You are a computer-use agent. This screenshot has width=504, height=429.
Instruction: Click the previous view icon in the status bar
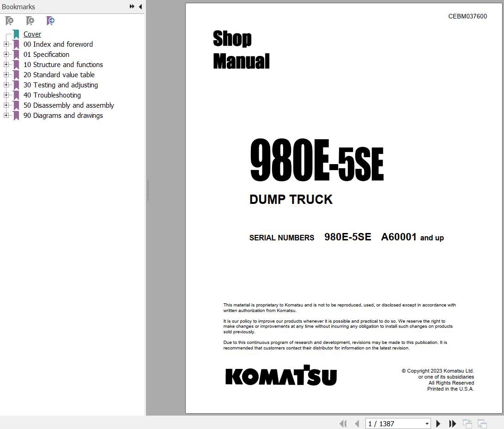pyautogui.click(x=468, y=423)
